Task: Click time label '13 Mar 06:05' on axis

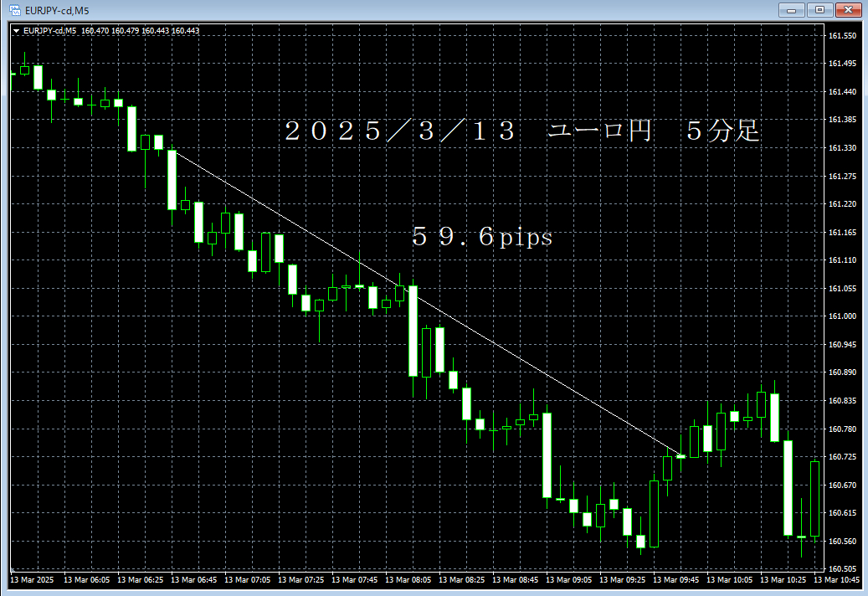Action: [x=86, y=580]
